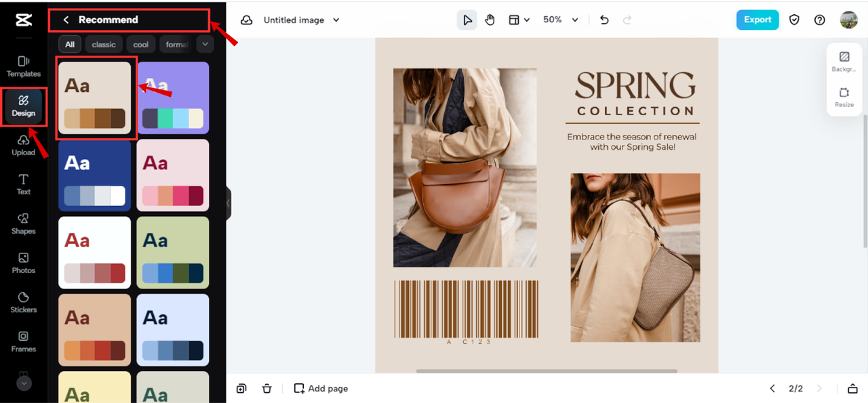
Task: Open the Shapes sidebar panel
Action: coord(24,224)
